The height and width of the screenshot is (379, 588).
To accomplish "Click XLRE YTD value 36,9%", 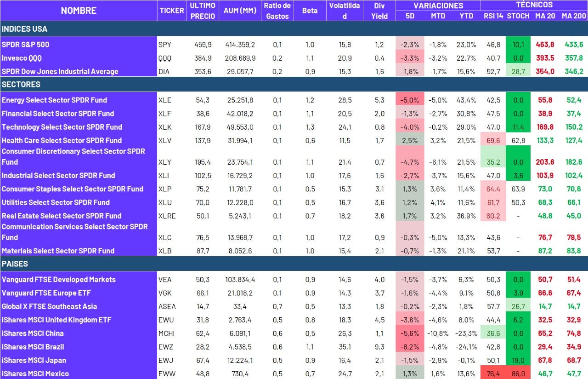I will (x=467, y=216).
